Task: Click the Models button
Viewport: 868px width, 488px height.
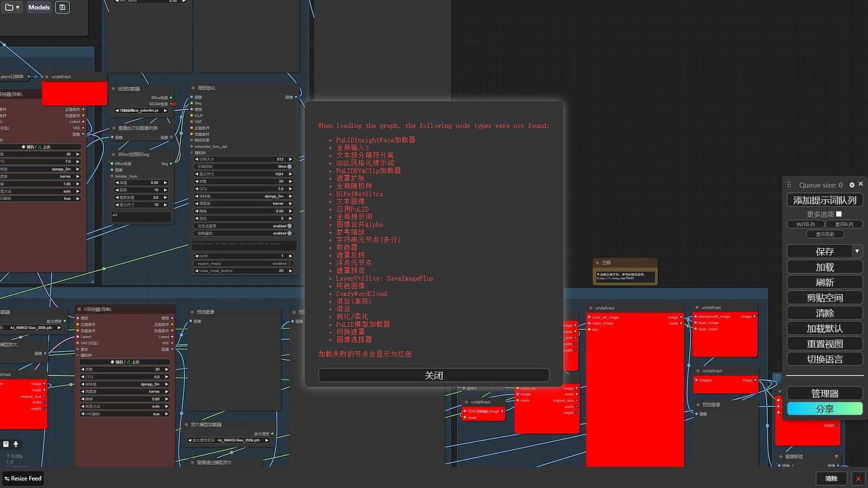Action: pyautogui.click(x=39, y=7)
